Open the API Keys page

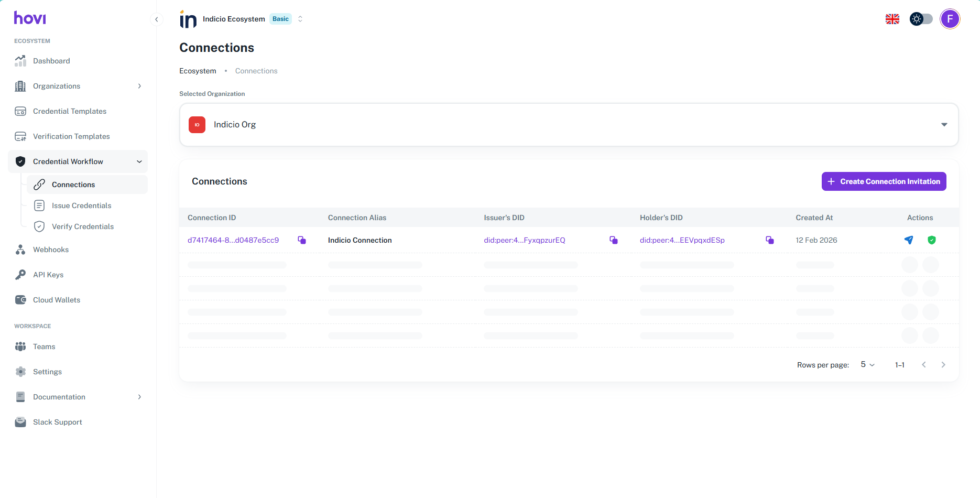tap(48, 275)
